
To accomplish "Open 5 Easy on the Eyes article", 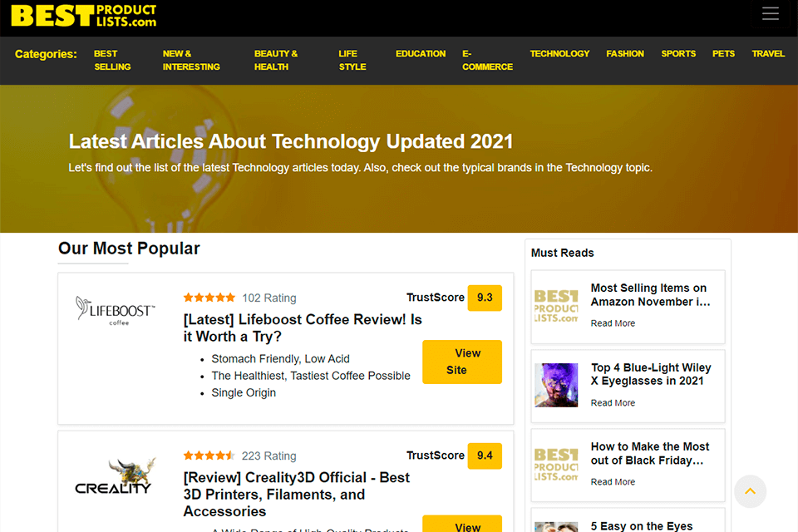I will 641,526.
